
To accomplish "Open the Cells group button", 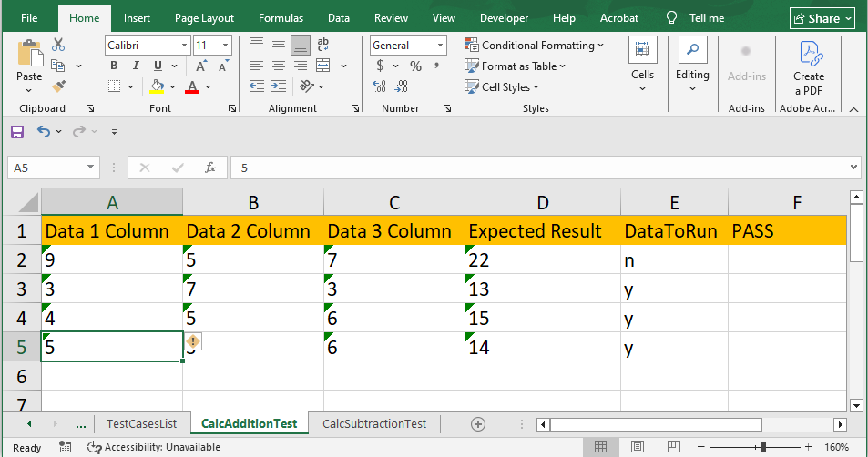I will [x=643, y=65].
